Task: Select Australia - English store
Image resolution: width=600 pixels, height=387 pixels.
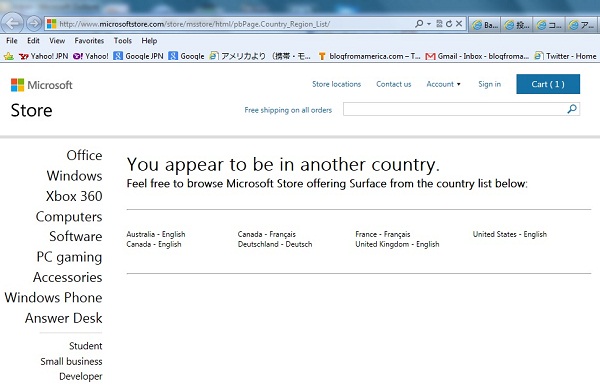Action: pos(156,234)
